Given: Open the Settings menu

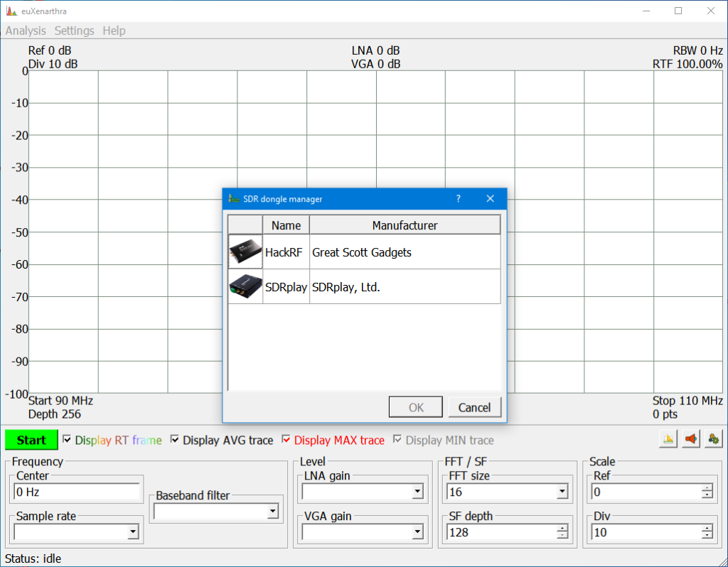Looking at the screenshot, I should [74, 31].
